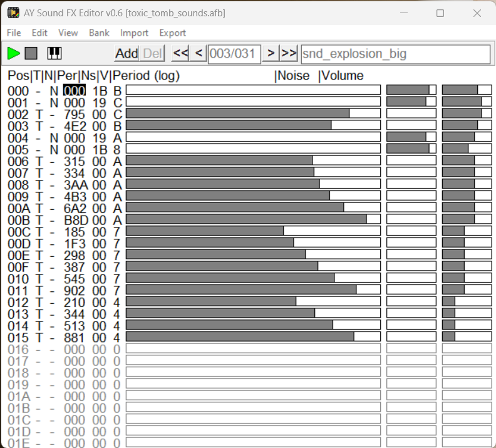Toggle tone flag T on row 003
This screenshot has width=496, height=448.
39,127
